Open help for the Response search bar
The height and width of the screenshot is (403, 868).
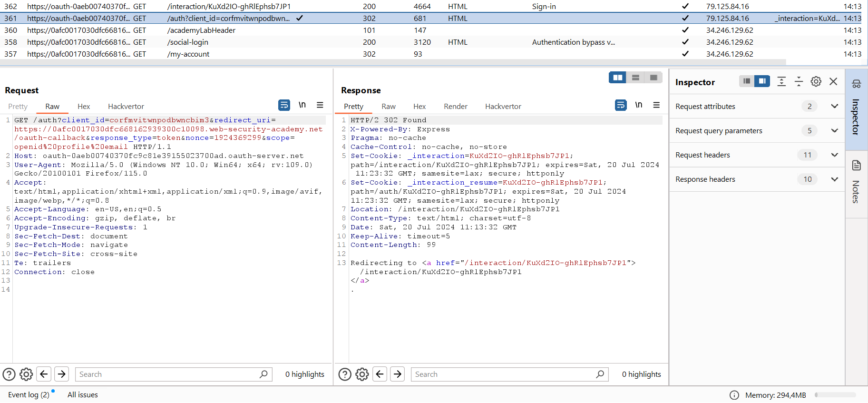(x=345, y=374)
